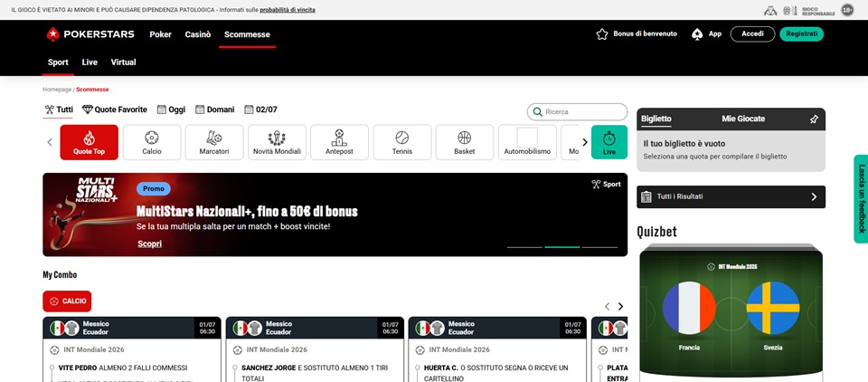The height and width of the screenshot is (382, 868).
Task: Click the 18+ age restriction icon
Action: pos(847,10)
